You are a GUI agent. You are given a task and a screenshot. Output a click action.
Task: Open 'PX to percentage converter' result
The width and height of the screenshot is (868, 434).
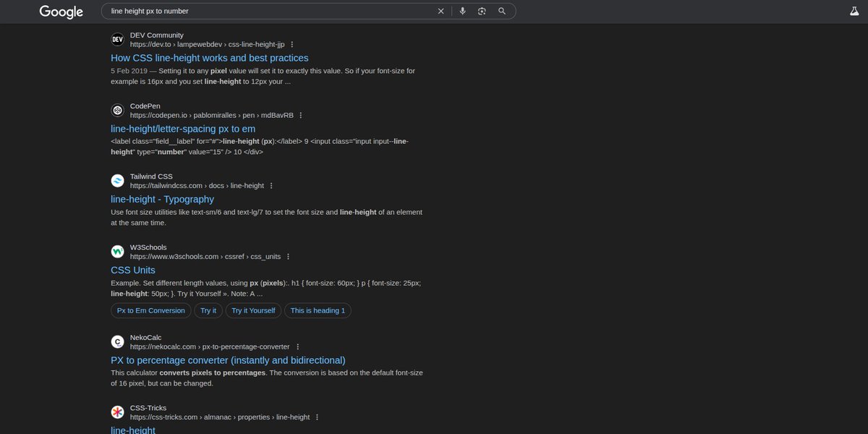(x=229, y=360)
